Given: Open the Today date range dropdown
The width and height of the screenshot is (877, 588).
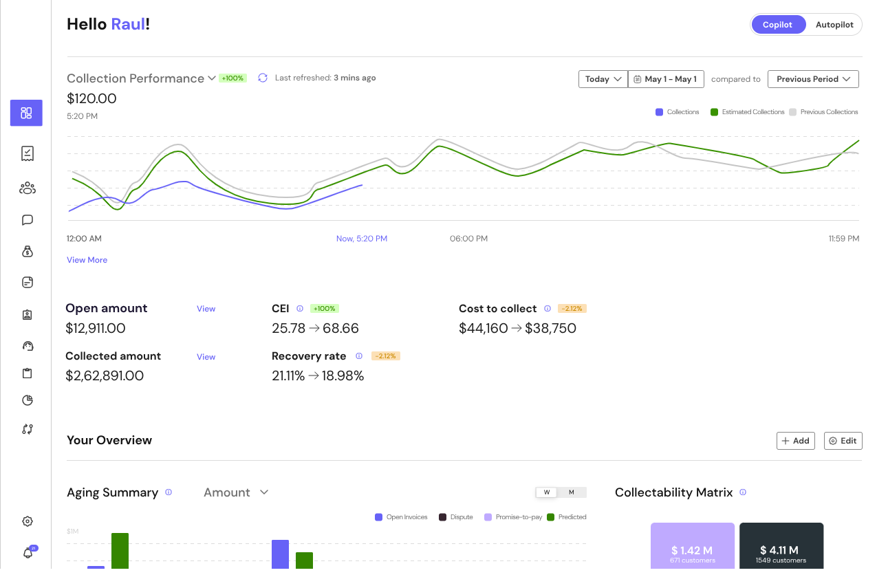Looking at the screenshot, I should (602, 78).
